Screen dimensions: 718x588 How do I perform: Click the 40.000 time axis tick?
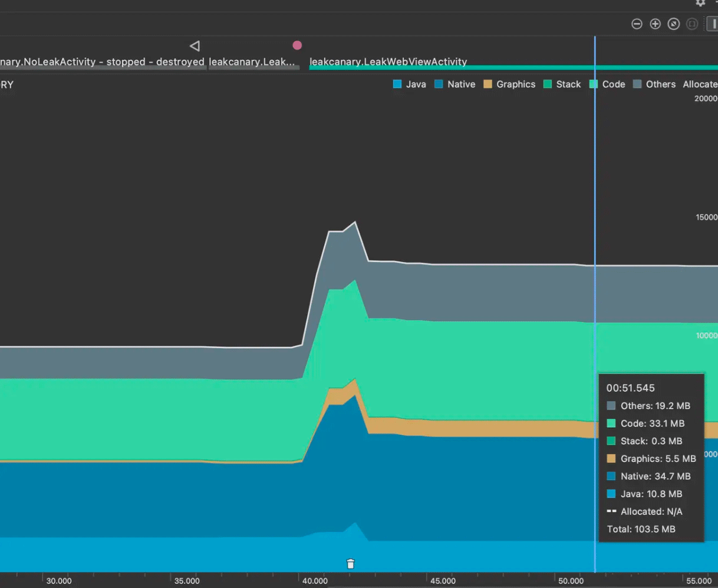point(315,581)
